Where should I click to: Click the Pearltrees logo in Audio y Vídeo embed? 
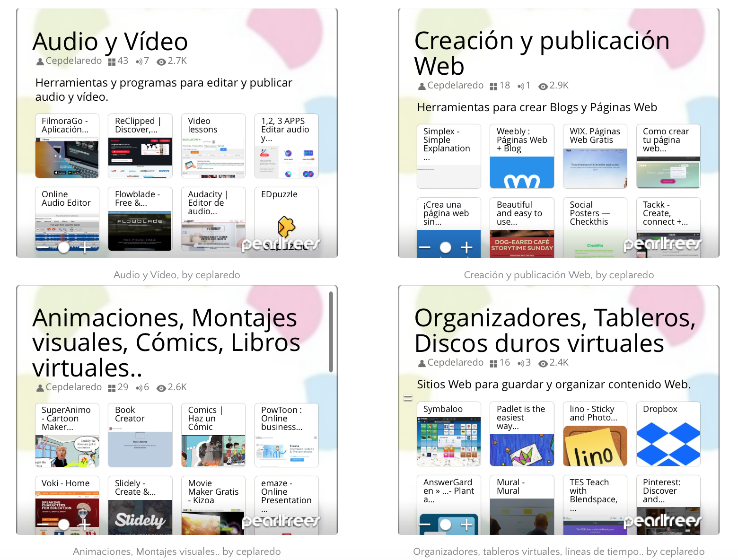281,244
